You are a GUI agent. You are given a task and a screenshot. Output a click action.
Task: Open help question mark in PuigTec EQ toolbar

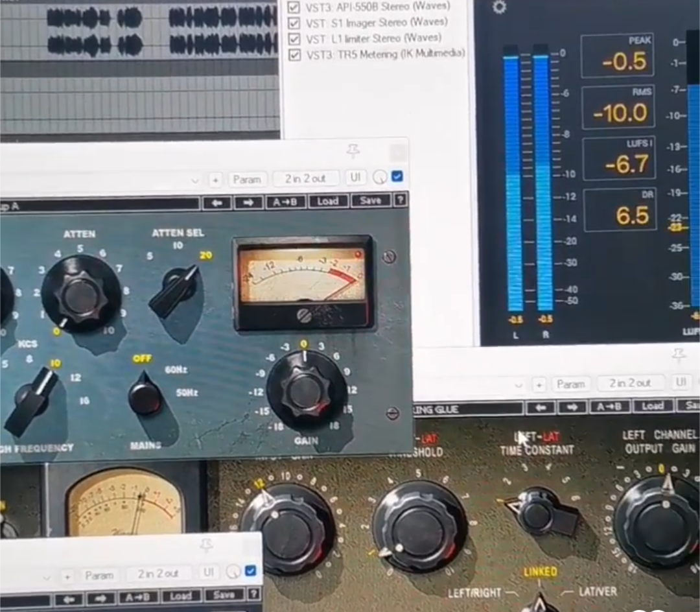[x=401, y=200]
